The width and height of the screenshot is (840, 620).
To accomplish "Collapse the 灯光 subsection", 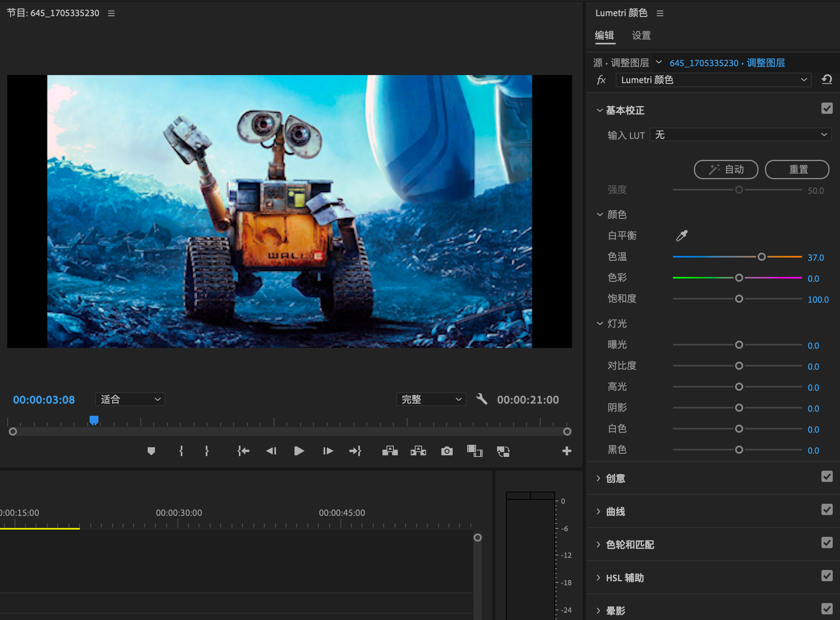I will 600,323.
